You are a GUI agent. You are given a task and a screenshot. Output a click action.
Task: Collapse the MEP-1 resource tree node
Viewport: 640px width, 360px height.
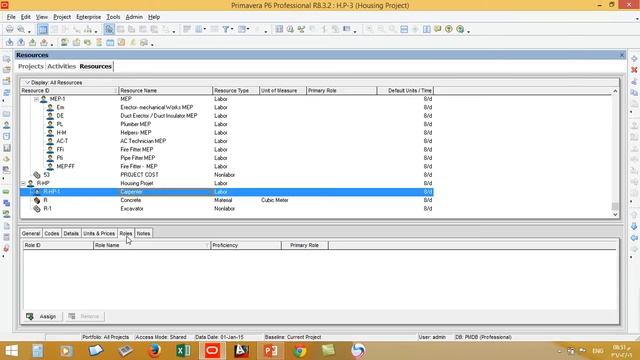coord(36,99)
